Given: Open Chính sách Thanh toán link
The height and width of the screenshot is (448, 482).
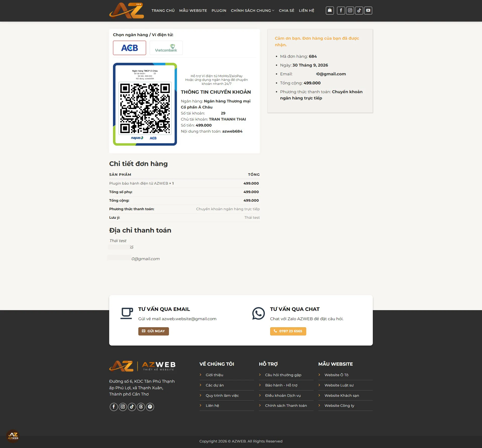Looking at the screenshot, I should pos(286,405).
